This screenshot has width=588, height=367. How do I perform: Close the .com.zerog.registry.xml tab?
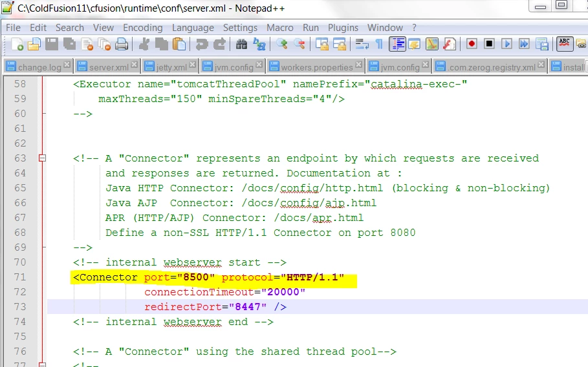tap(541, 65)
